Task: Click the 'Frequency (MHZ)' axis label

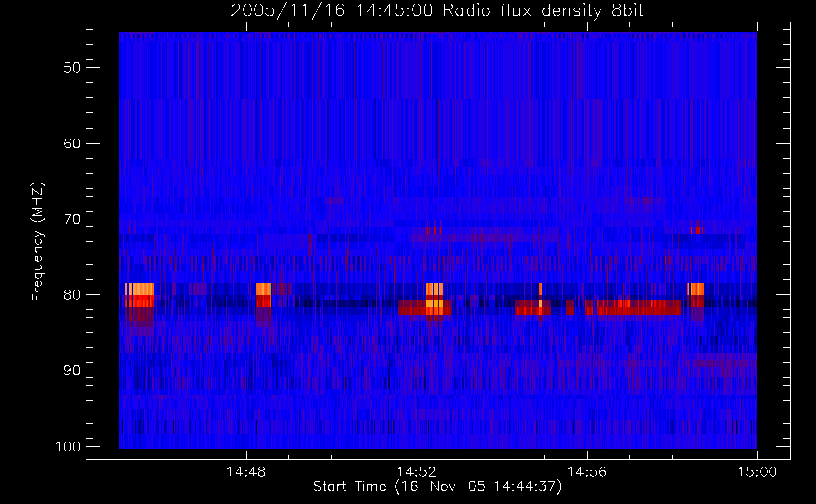Action: coord(38,242)
